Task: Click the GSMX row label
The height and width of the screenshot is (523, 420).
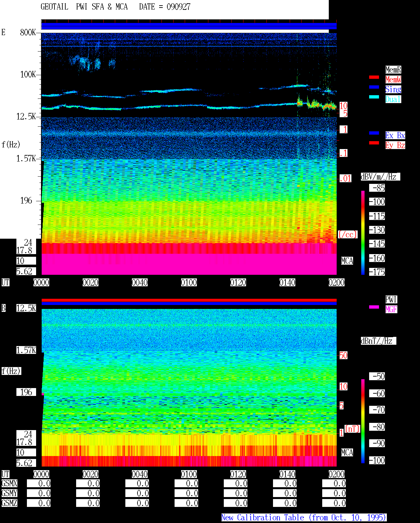Action: coord(9,483)
